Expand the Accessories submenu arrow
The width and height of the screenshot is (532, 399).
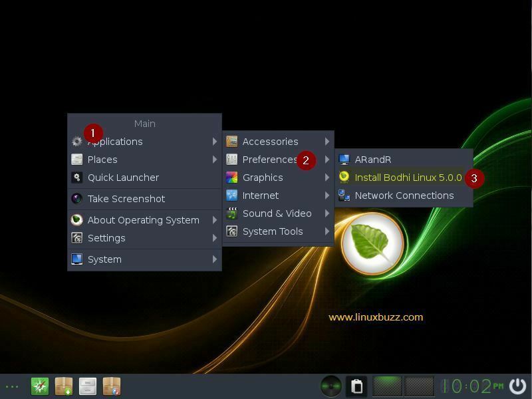[x=327, y=142]
